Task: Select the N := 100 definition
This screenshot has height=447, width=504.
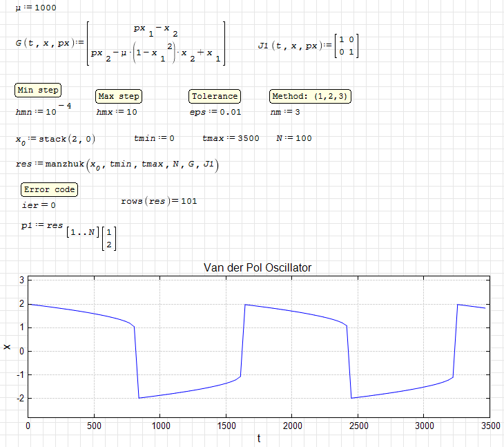Action: coord(294,138)
